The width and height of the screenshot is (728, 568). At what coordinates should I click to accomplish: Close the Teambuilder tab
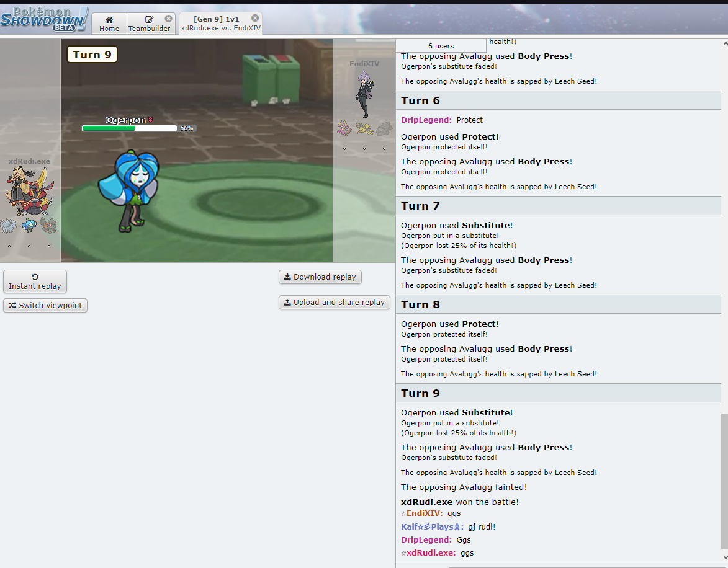pos(169,19)
